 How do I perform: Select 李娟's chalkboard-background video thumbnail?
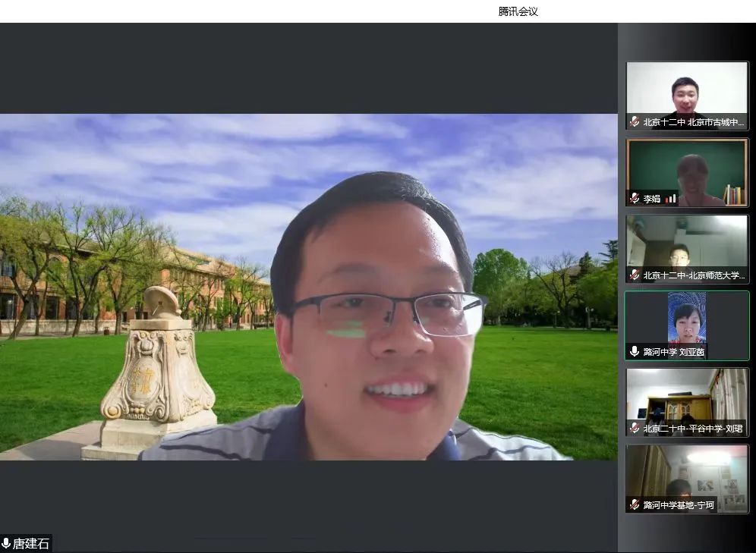[x=686, y=168]
